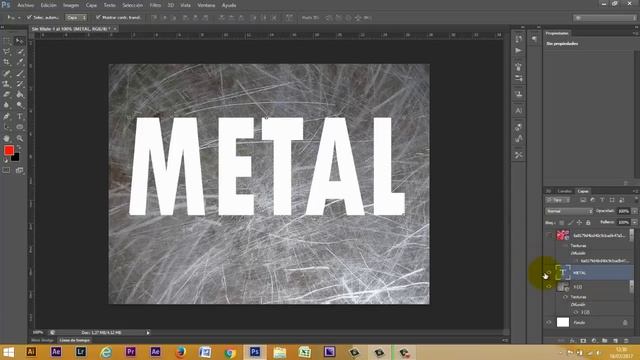
Task: Click the black background color swatch
Action: click(16, 158)
